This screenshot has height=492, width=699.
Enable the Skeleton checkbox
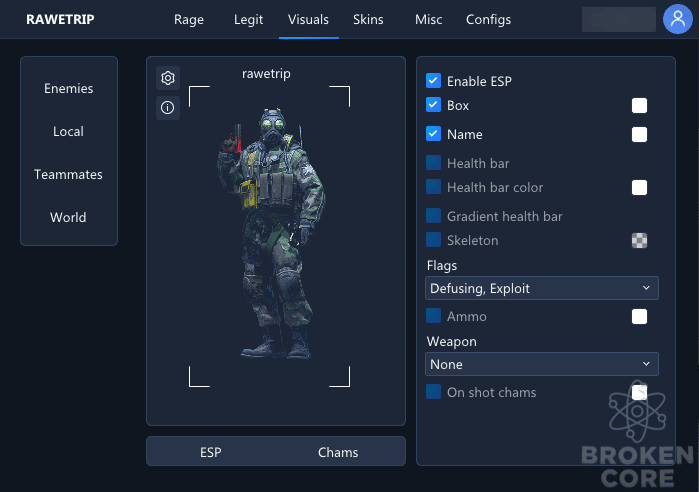433,240
